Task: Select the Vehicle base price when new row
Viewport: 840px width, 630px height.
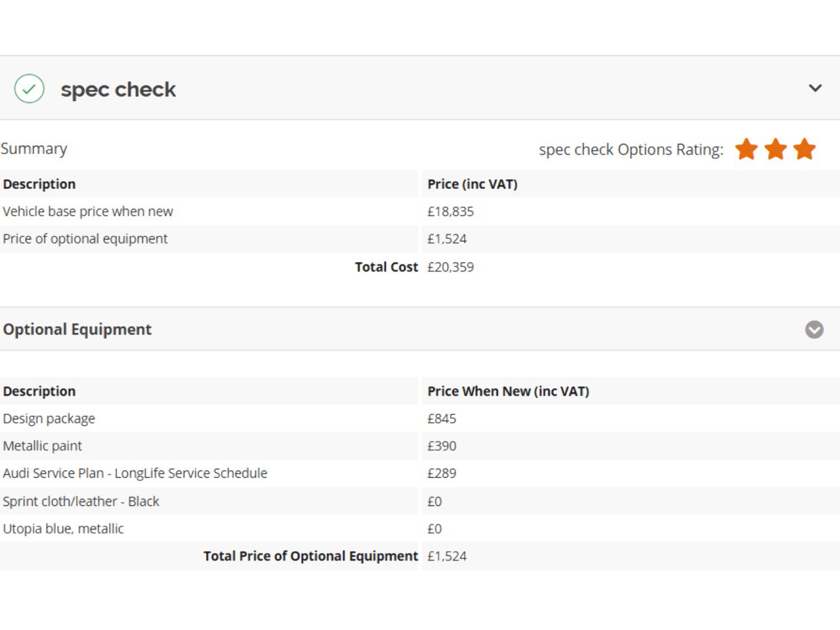Action: click(x=88, y=211)
